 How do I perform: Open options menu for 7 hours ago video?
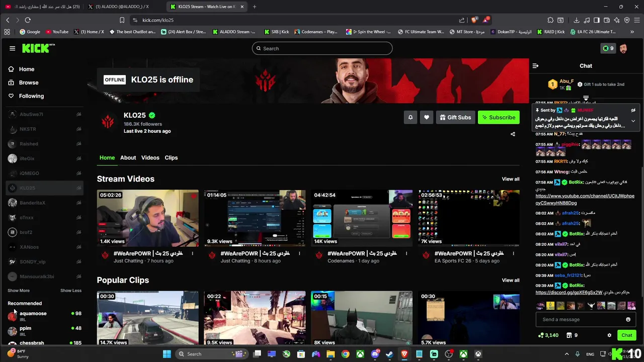(x=192, y=253)
